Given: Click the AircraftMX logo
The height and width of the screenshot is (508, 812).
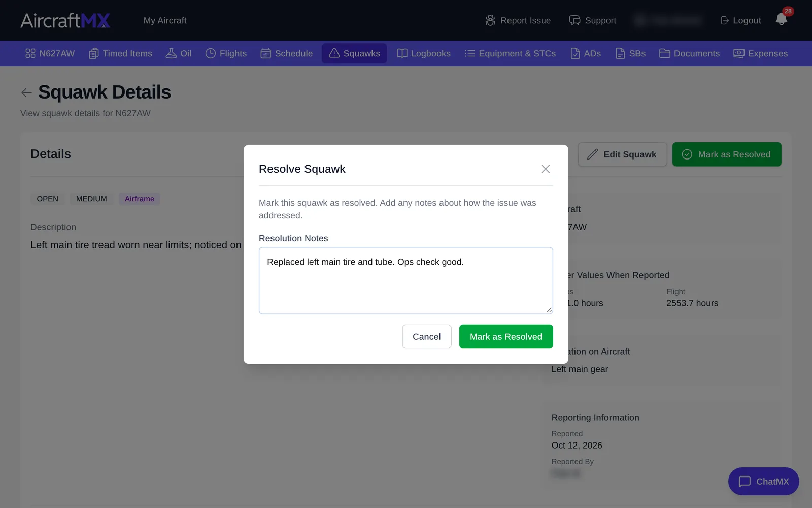Looking at the screenshot, I should pos(65,20).
